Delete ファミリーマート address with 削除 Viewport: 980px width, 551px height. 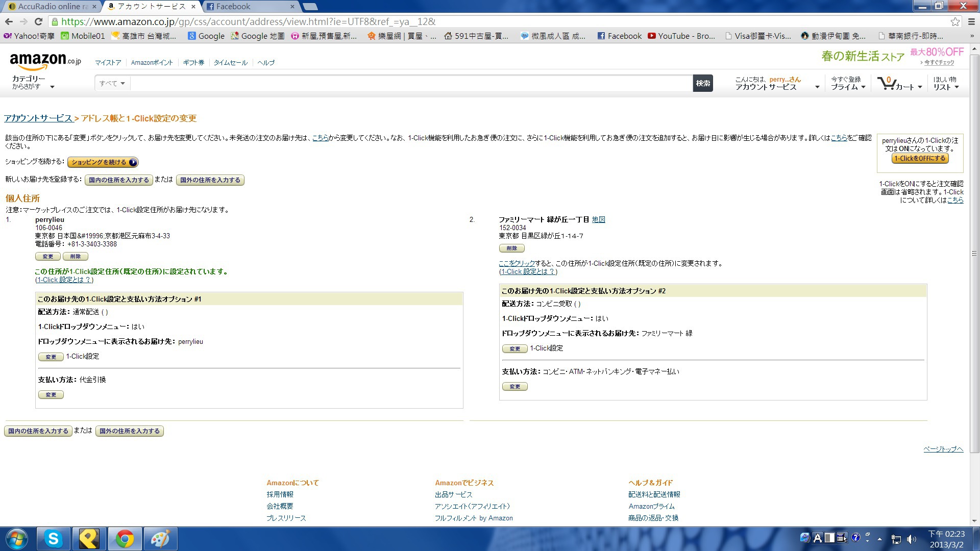click(x=512, y=248)
